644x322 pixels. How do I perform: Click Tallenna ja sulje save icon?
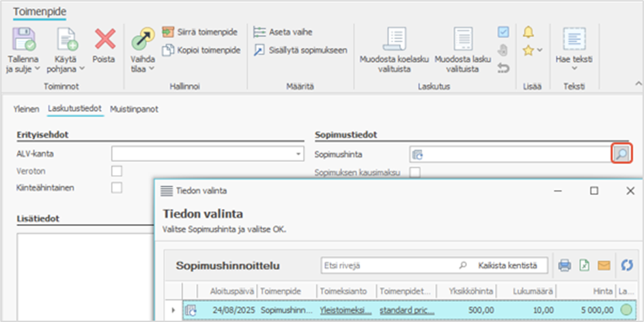pyautogui.click(x=24, y=40)
